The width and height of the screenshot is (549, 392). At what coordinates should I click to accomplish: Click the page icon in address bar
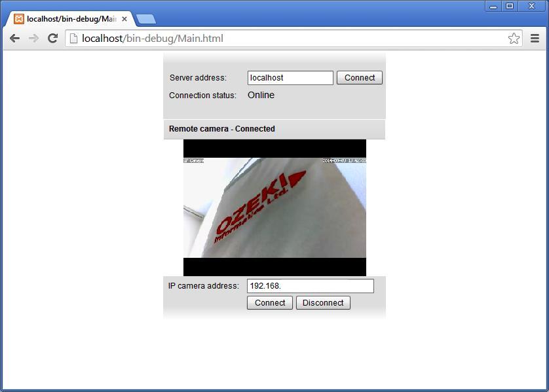pos(73,38)
